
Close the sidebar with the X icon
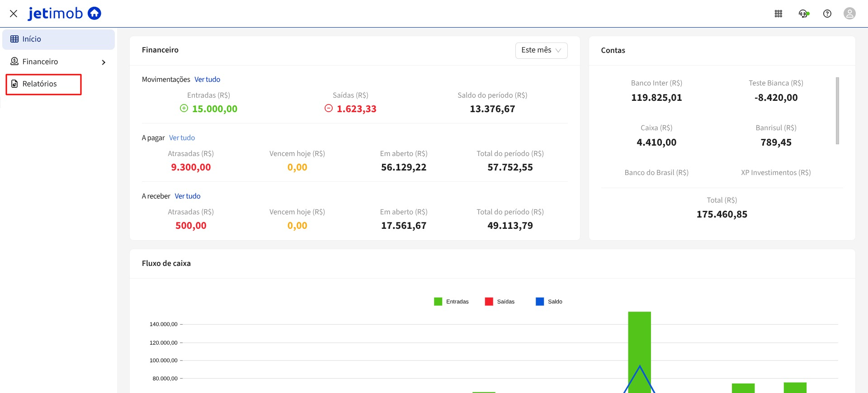(14, 14)
